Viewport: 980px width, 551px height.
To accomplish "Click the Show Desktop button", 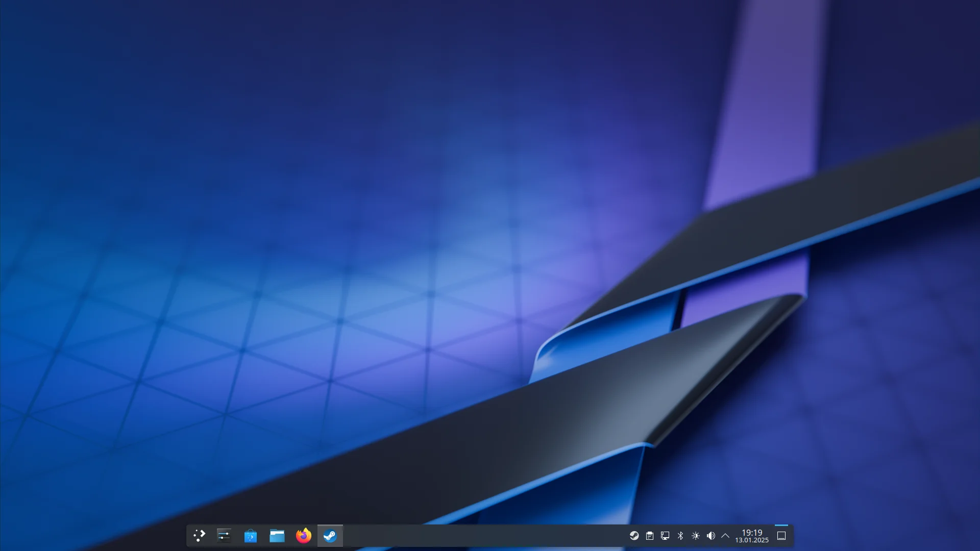I will [781, 536].
